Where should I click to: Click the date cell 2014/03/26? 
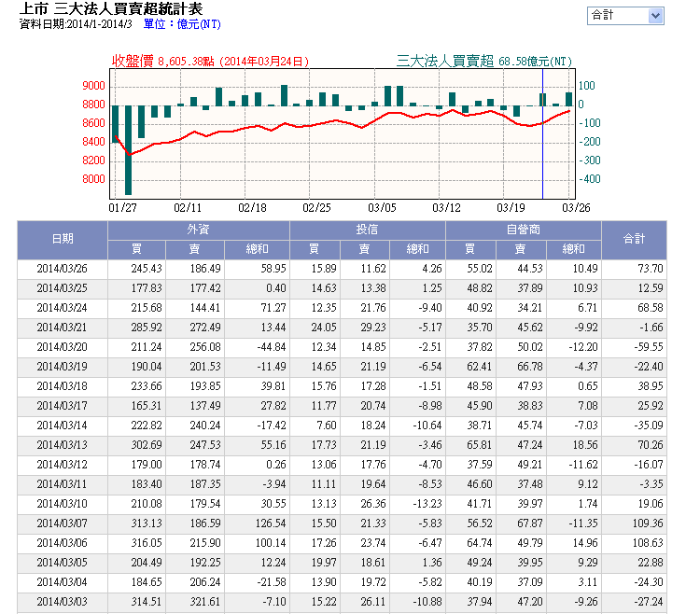tap(62, 269)
